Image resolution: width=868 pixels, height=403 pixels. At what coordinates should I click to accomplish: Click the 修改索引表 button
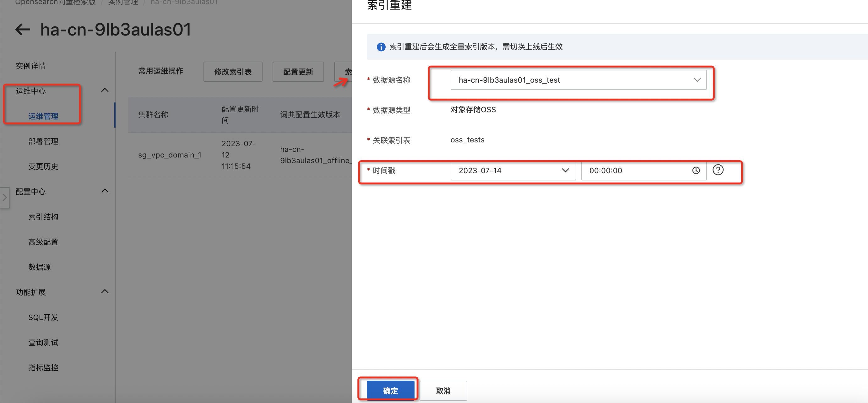click(232, 72)
